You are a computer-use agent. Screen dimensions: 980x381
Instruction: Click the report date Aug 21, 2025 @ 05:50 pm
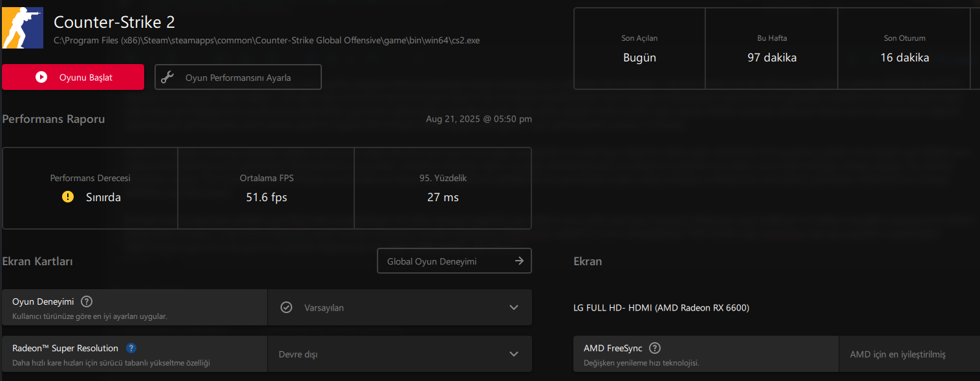479,119
